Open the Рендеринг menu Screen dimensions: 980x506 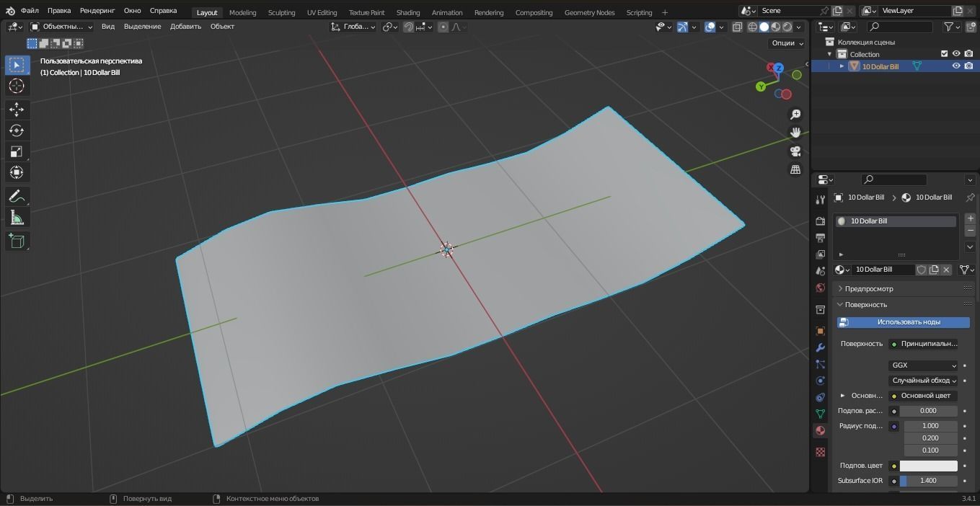pos(97,11)
